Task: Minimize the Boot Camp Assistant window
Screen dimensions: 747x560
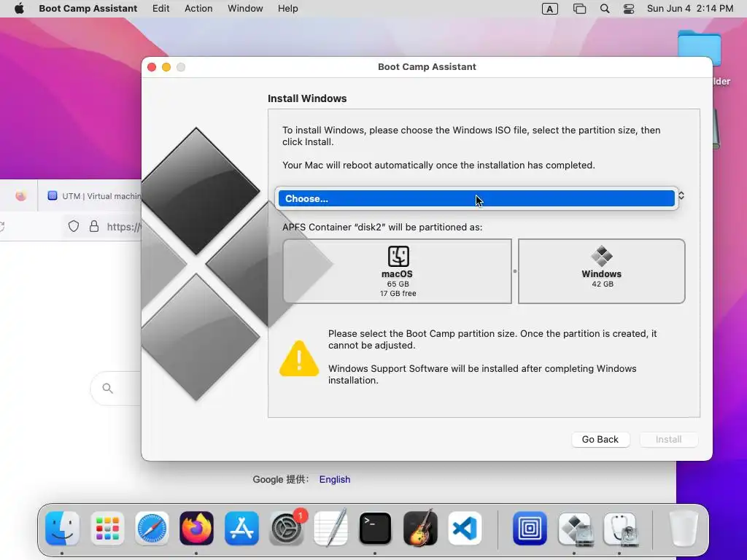Action: (166, 67)
